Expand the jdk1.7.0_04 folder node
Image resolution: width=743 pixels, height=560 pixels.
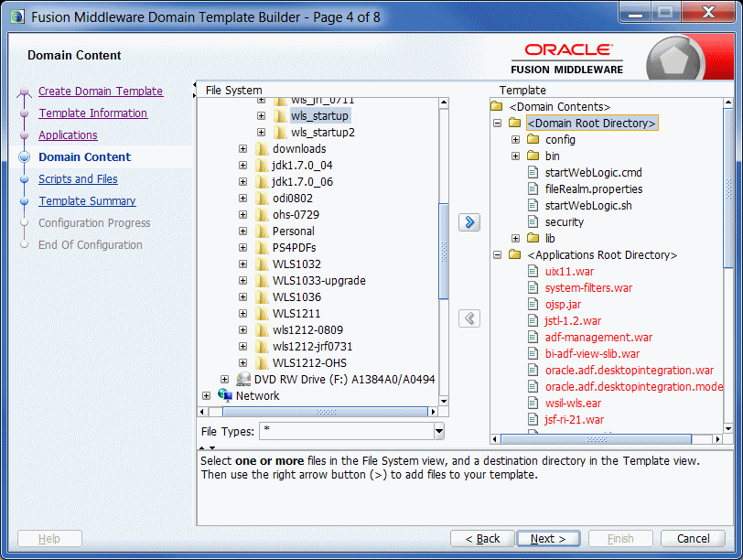click(242, 166)
